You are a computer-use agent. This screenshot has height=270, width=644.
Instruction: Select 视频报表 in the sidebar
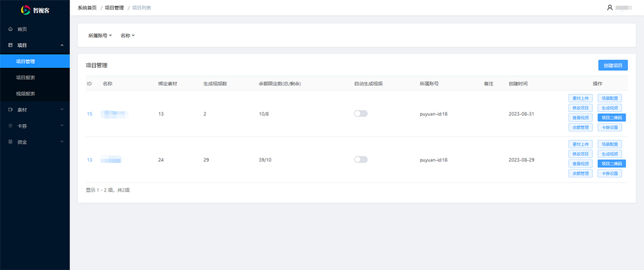pos(26,93)
